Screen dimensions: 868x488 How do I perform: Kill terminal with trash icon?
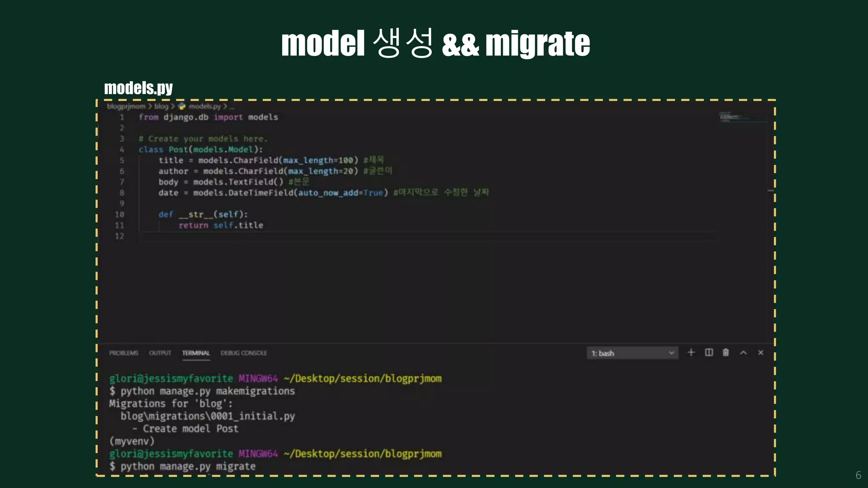(x=726, y=352)
